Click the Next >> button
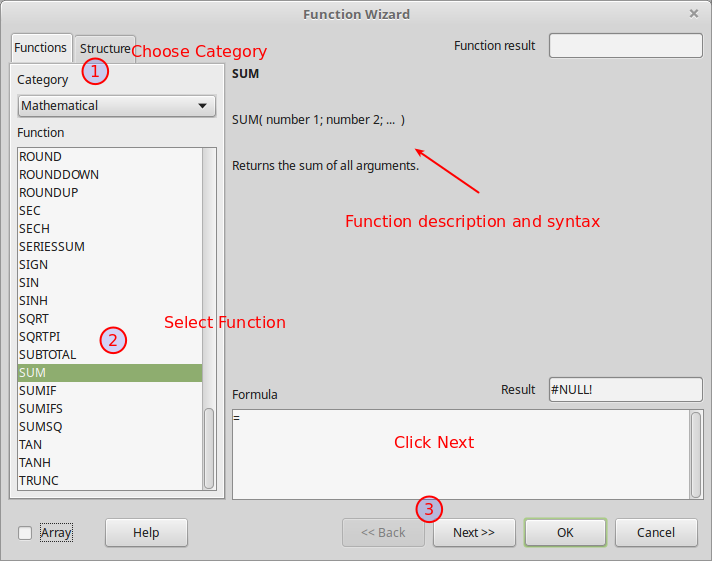Screen dimensions: 712x561 (x=473, y=533)
